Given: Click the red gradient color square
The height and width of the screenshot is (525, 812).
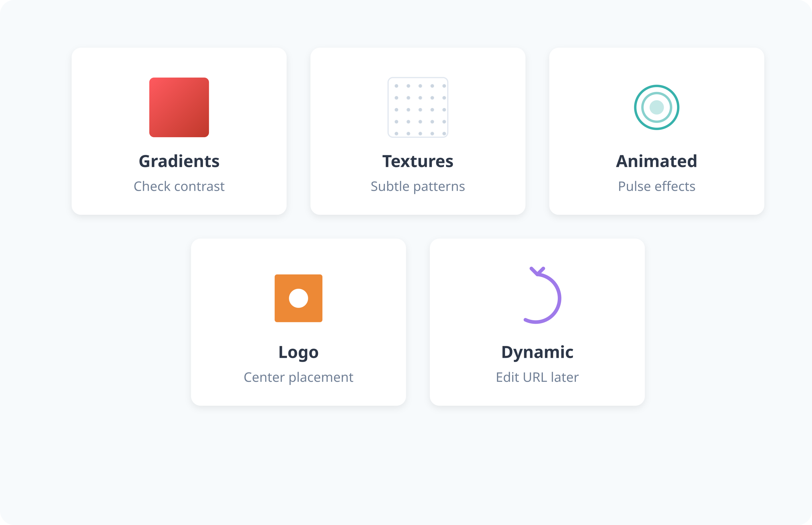Looking at the screenshot, I should (179, 107).
